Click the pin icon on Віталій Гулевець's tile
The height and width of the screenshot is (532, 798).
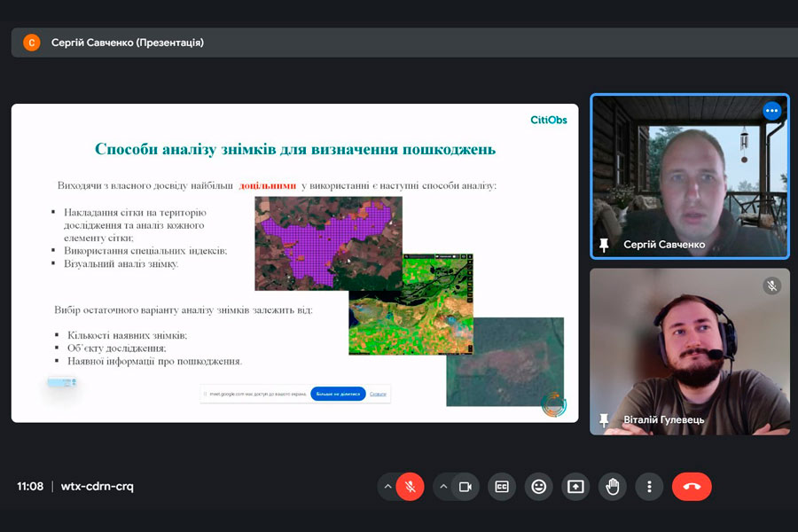pyautogui.click(x=605, y=419)
